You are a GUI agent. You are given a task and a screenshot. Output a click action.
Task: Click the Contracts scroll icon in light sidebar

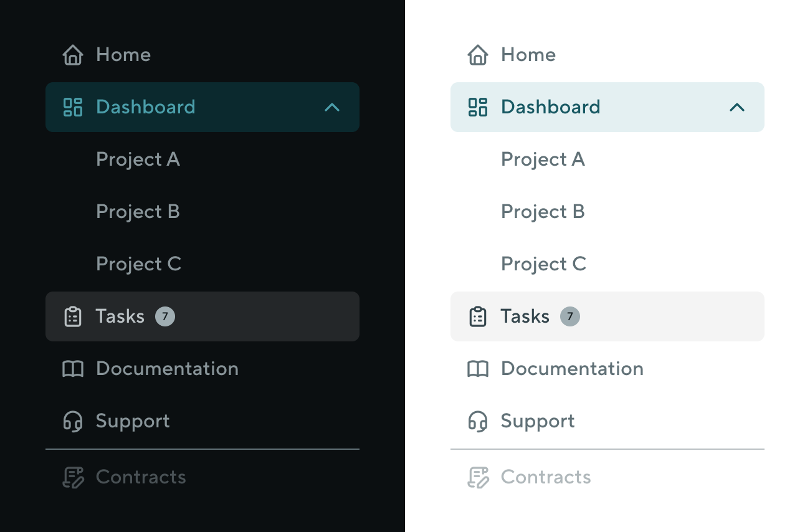[x=478, y=477]
